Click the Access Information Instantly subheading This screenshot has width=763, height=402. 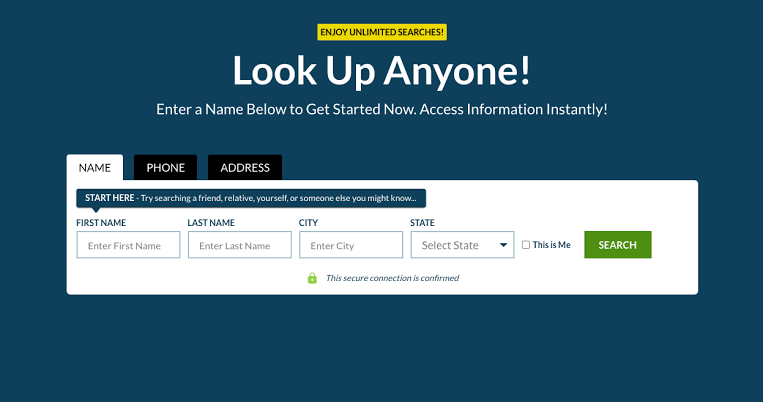(382, 108)
